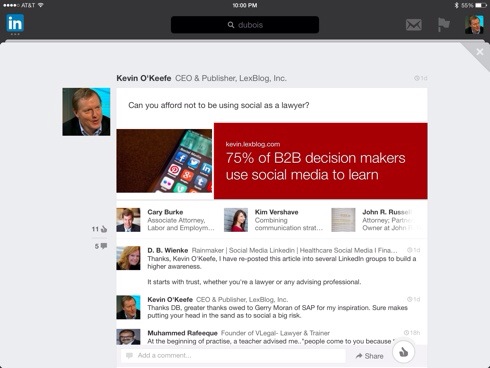Click the Bluetooth icon in status bar
Viewport: 490px width, 368px height.
pos(457,5)
